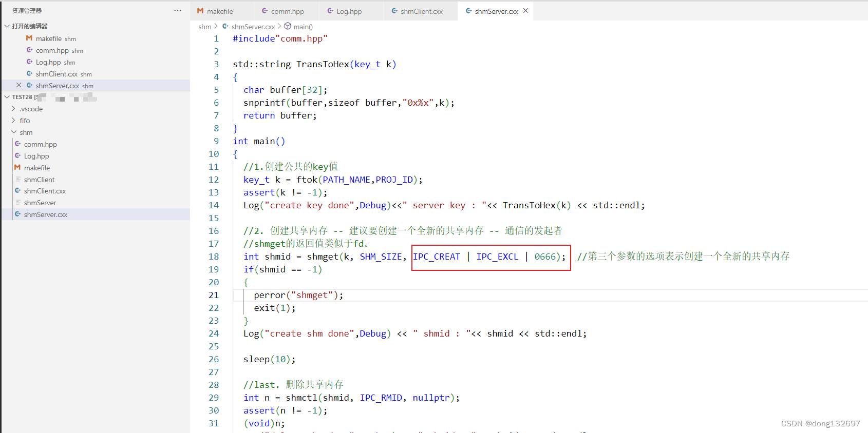Click the main() symbol icon in breadcrumb
Screen dimensions: 868x433
coord(288,26)
